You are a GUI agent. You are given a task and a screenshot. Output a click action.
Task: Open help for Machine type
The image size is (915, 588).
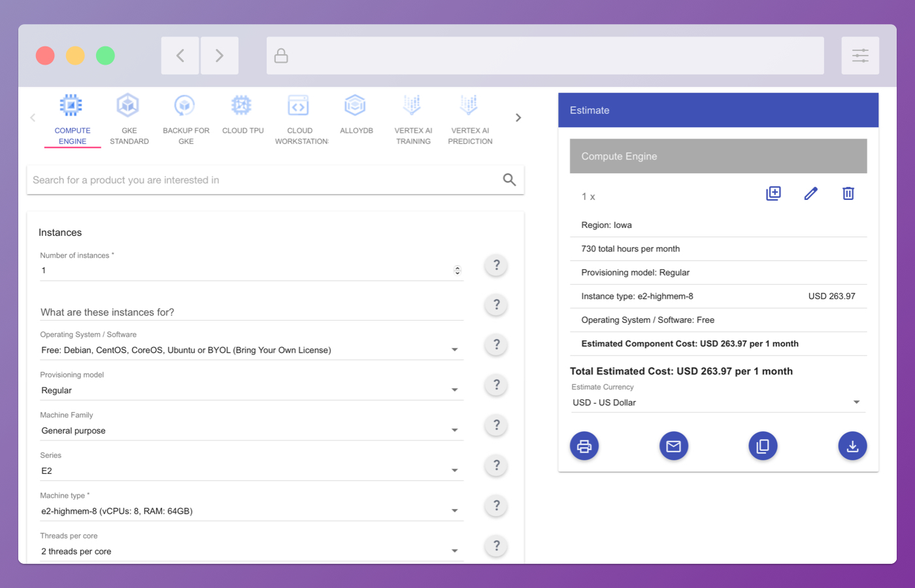coord(497,506)
